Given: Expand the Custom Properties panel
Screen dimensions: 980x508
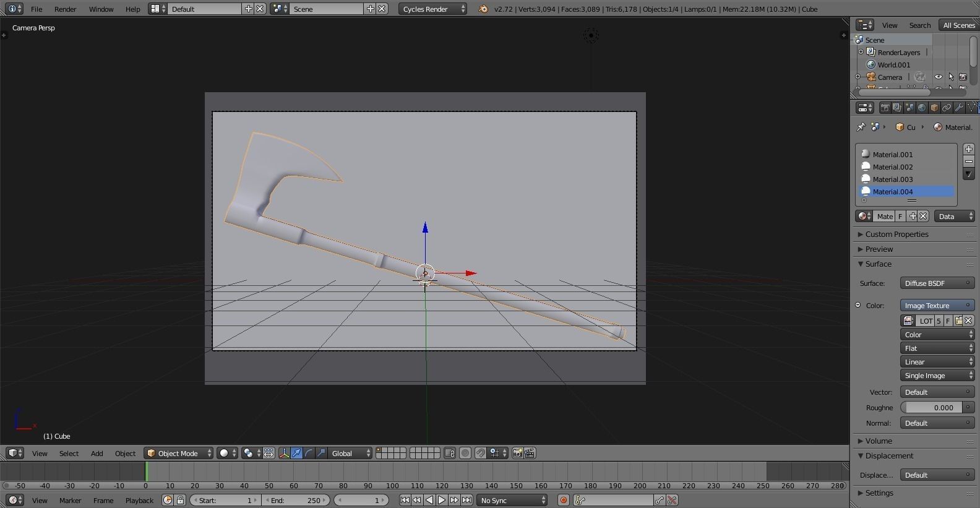Looking at the screenshot, I should pyautogui.click(x=915, y=235).
